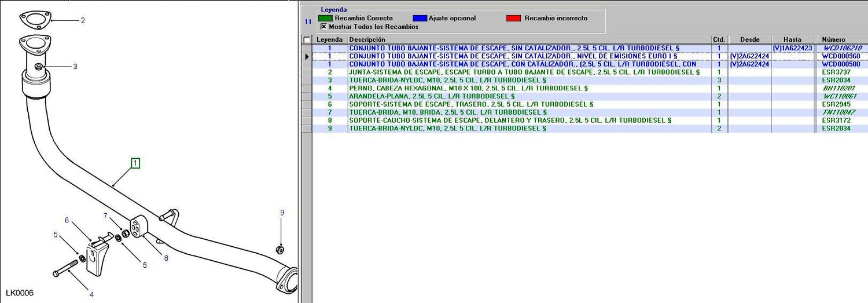
Task: Click the Desde column header
Action: tap(749, 39)
